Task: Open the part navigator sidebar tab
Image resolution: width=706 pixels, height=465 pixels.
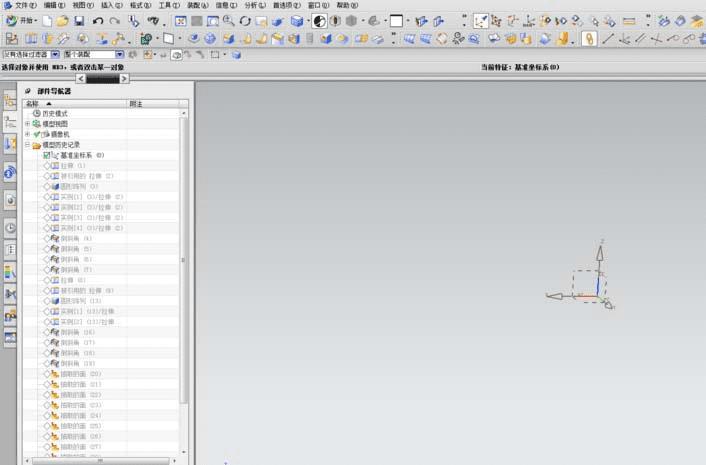Action: click(10, 122)
